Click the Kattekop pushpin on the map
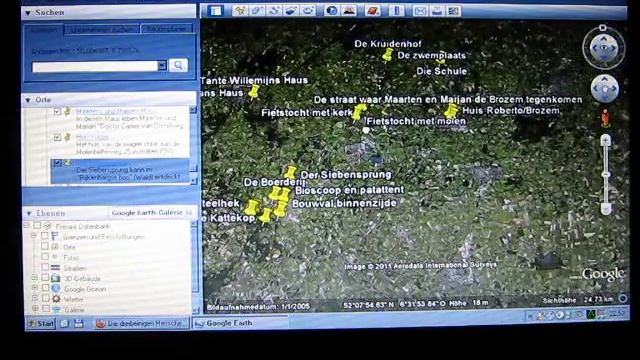The image size is (640, 360). pyautogui.click(x=266, y=216)
